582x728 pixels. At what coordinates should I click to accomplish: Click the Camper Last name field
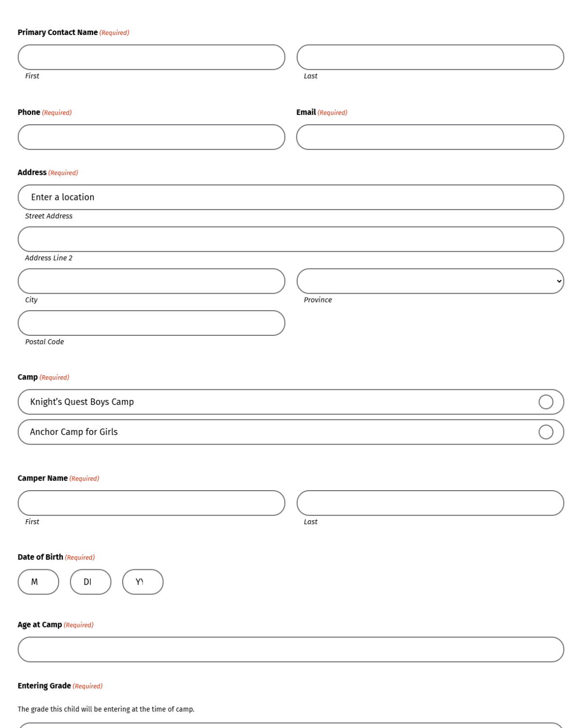[430, 503]
